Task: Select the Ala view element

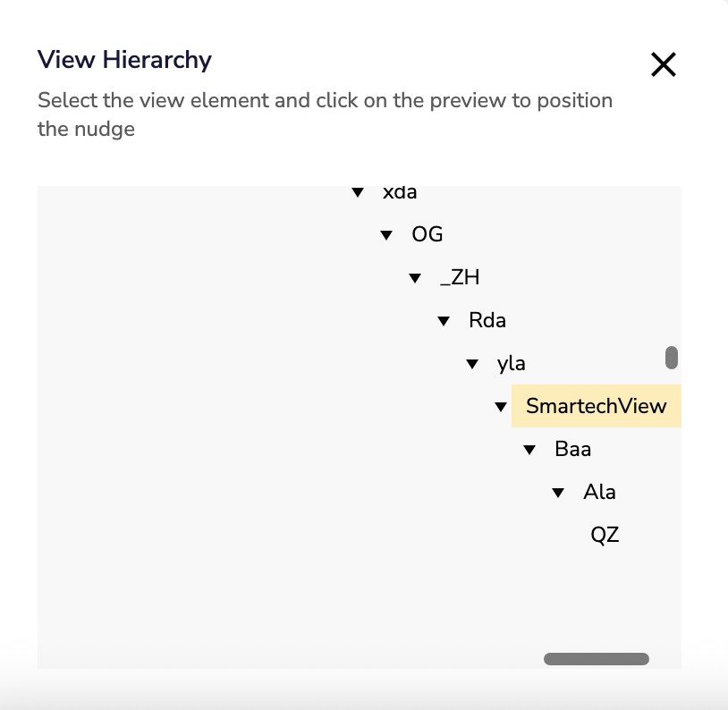Action: click(x=599, y=492)
